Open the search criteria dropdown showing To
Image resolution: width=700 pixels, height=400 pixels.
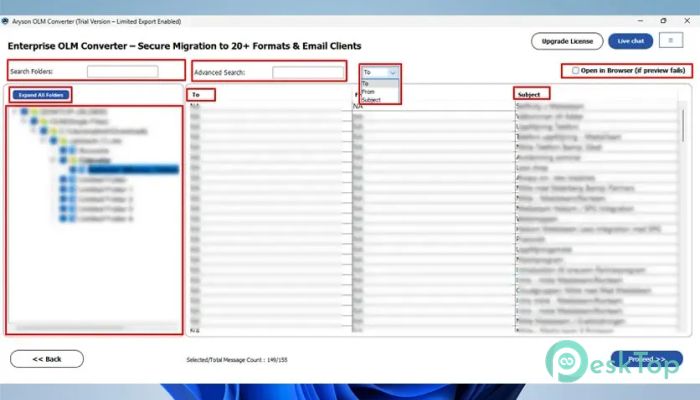(x=379, y=72)
